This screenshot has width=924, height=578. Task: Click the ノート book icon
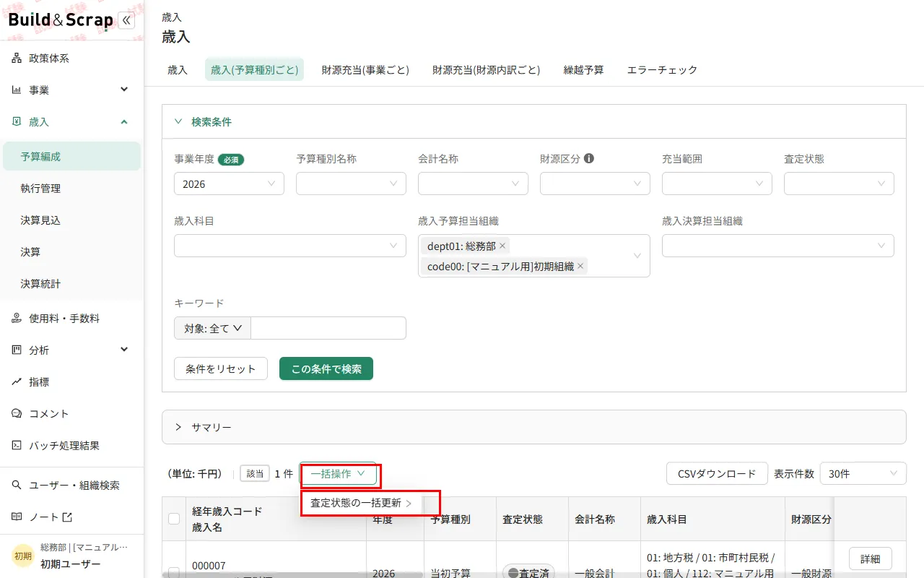(17, 517)
